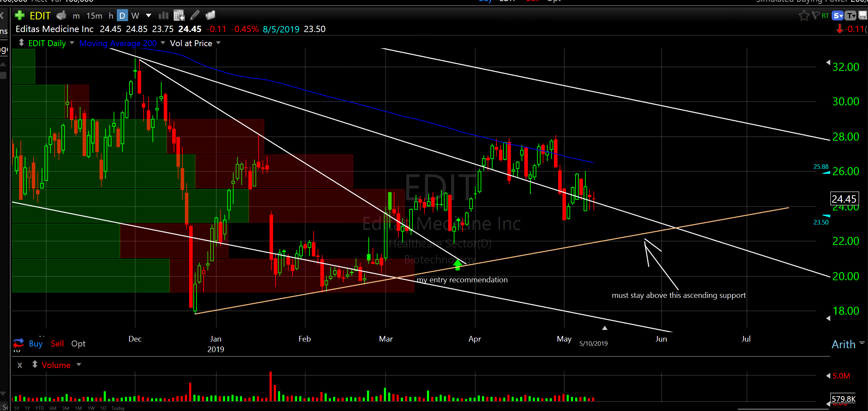Viewport: 868px width, 411px height.
Task: Select the 15m time frame
Action: 94,16
